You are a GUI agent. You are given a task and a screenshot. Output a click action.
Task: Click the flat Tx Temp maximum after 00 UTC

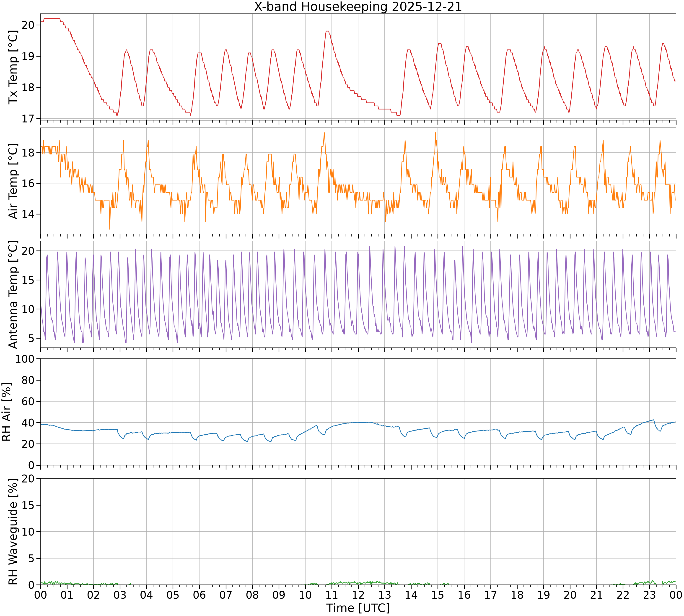[52, 19]
